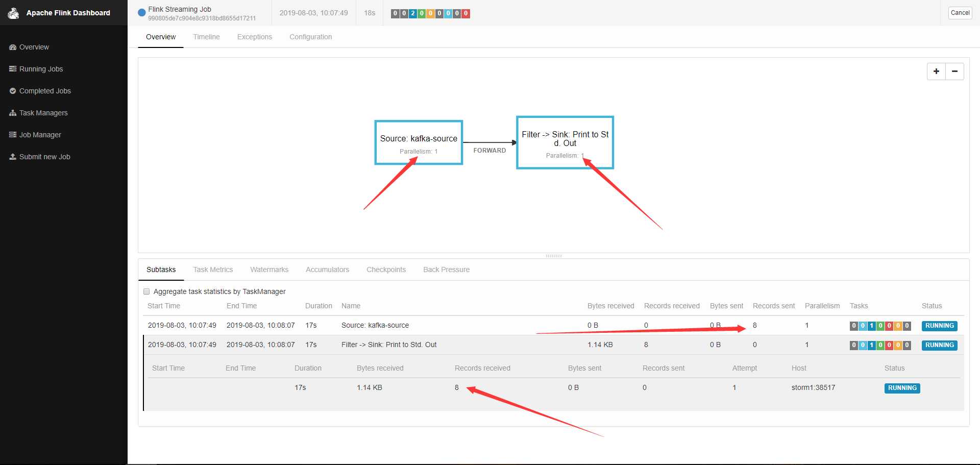
Task: Click the blue job status circle icon
Action: coord(142,13)
